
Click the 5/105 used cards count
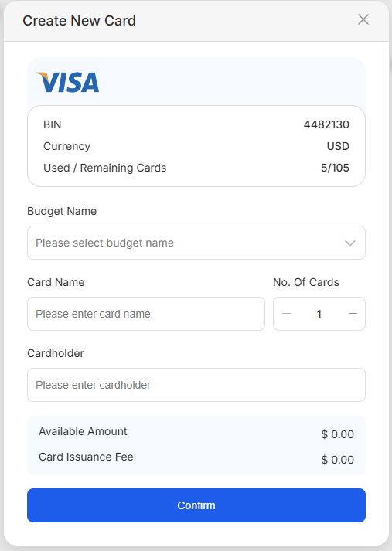[335, 168]
